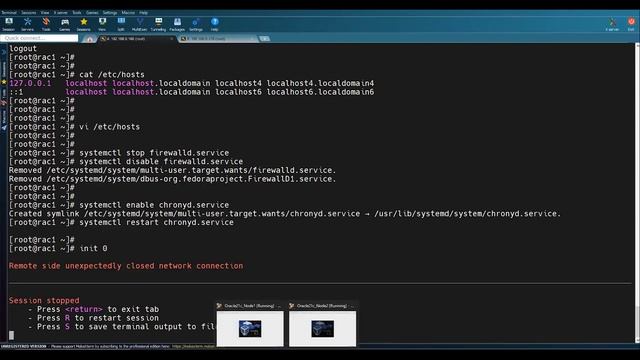Open a new tab with the small tab button
This screenshot has width=640, height=360.
(264, 39)
